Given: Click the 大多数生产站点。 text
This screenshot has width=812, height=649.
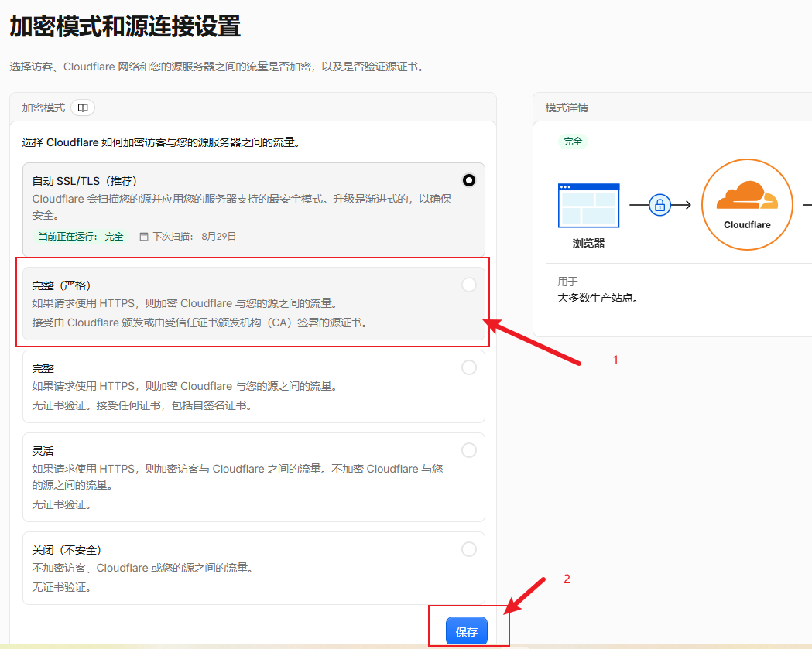Looking at the screenshot, I should (598, 298).
